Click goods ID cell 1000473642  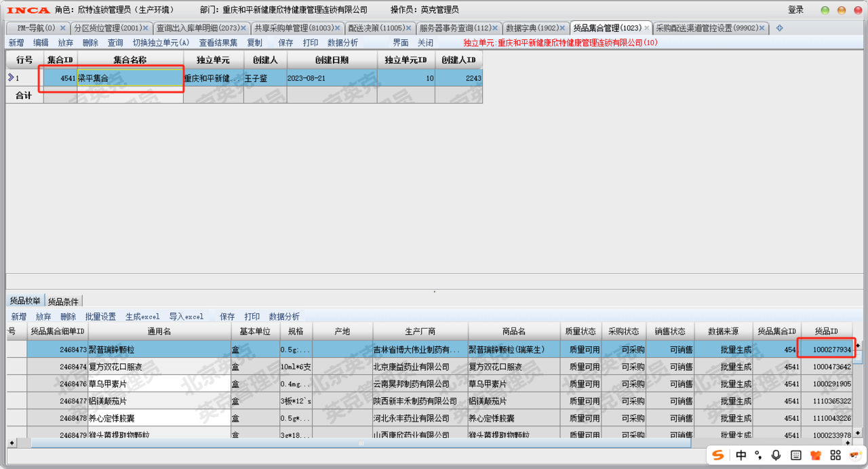point(826,367)
